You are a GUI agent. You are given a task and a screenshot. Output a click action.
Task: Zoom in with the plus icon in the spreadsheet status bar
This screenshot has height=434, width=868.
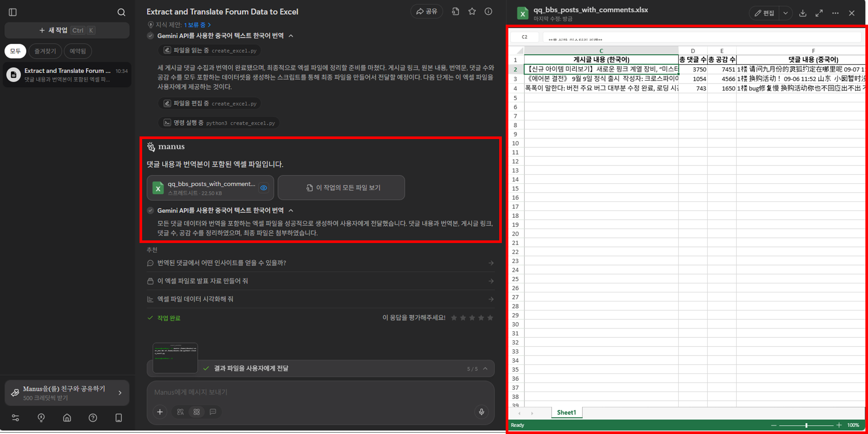pos(839,425)
